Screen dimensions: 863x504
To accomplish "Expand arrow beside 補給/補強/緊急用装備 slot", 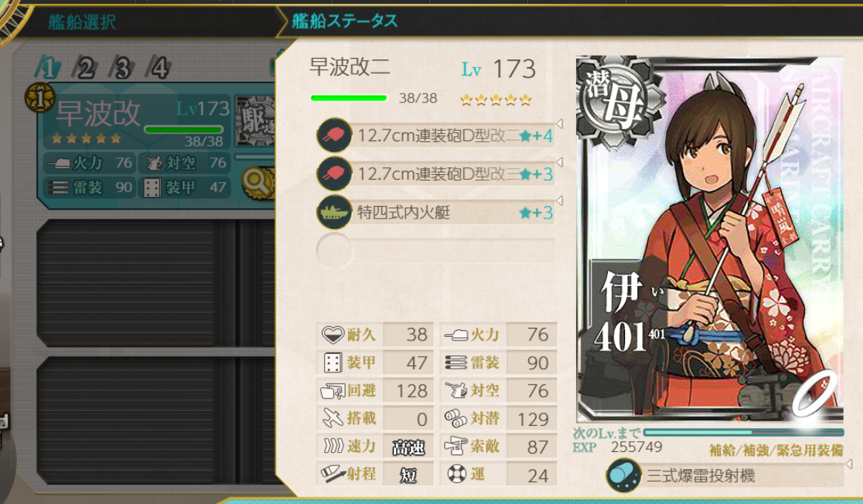I will click(849, 464).
